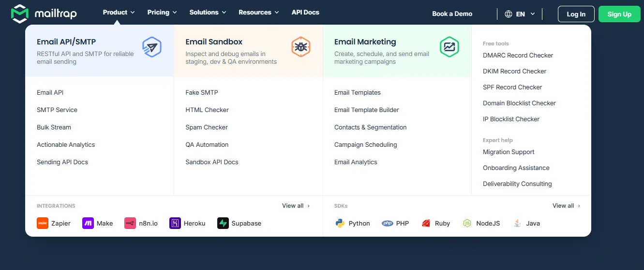Select the Python SDK icon

pos(340,223)
